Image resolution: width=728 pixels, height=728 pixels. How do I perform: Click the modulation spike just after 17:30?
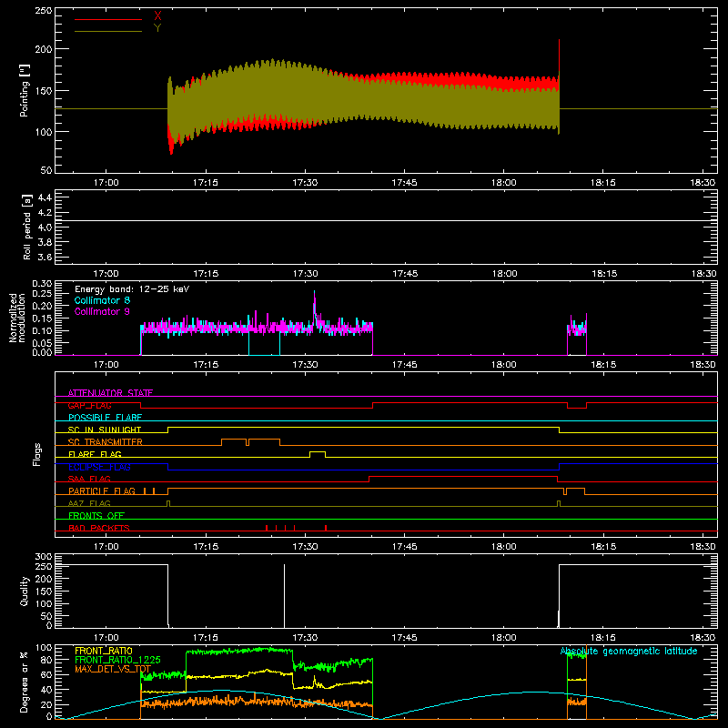pyautogui.click(x=315, y=307)
